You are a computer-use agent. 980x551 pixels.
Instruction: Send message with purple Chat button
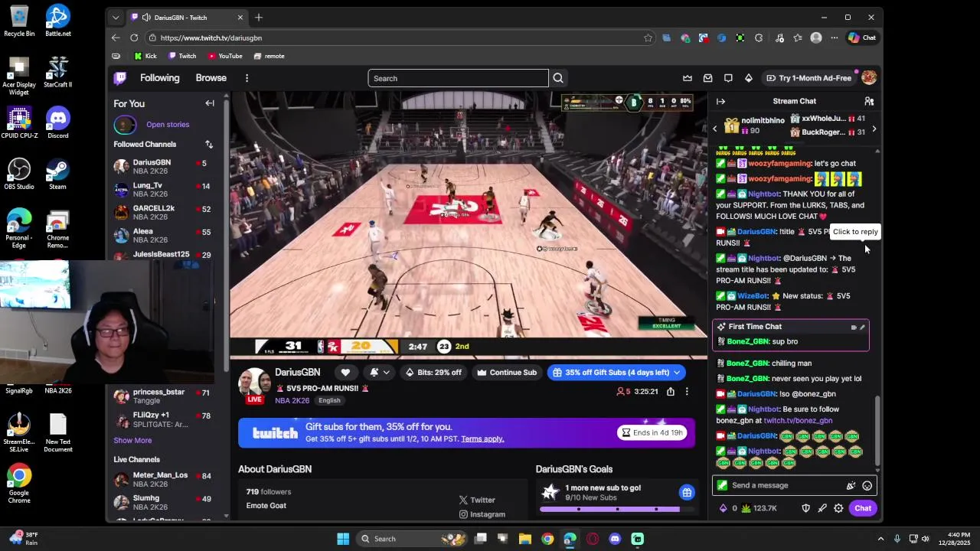coord(863,508)
